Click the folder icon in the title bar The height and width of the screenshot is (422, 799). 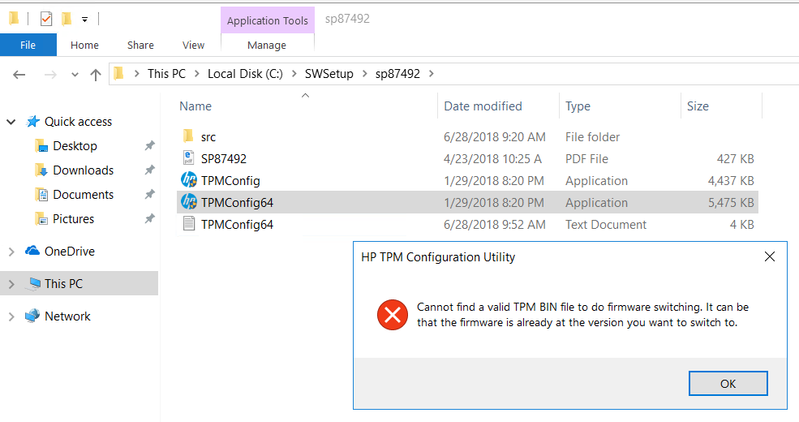(14, 19)
